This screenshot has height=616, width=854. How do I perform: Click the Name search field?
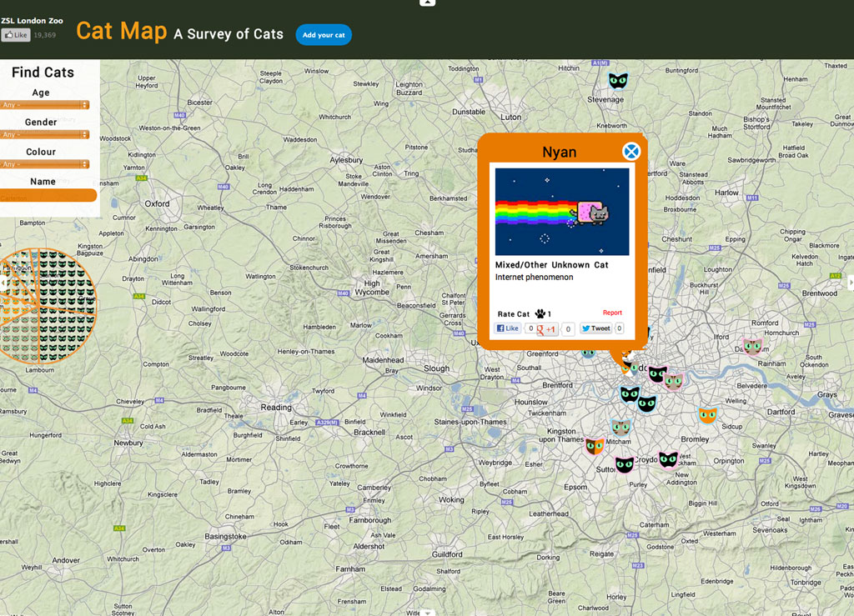tap(46, 193)
